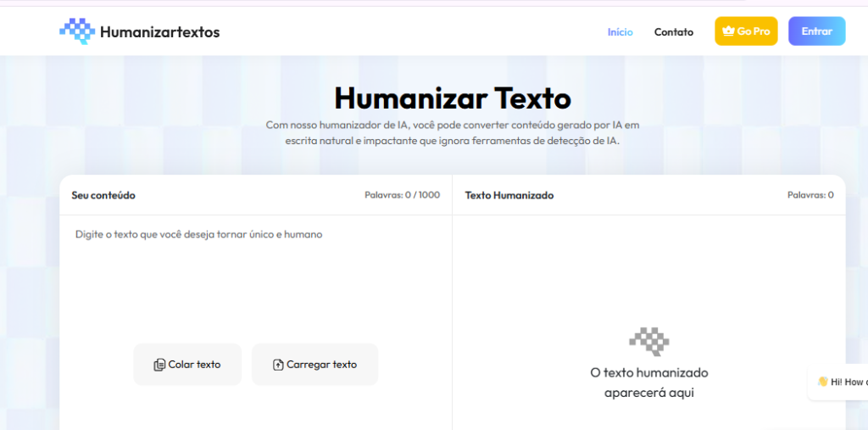Click the upload icon beside Carregar texto
This screenshot has width=868, height=430.
coord(278,365)
